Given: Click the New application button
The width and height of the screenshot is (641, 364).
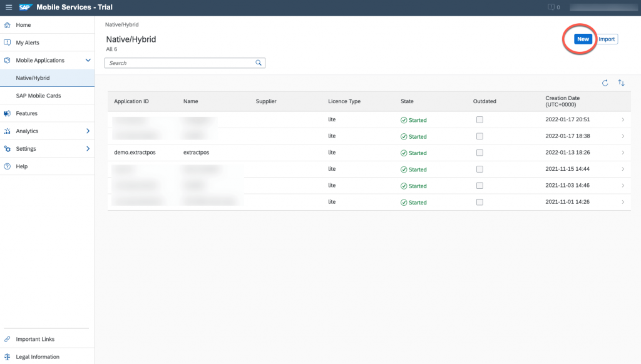Looking at the screenshot, I should pos(583,39).
